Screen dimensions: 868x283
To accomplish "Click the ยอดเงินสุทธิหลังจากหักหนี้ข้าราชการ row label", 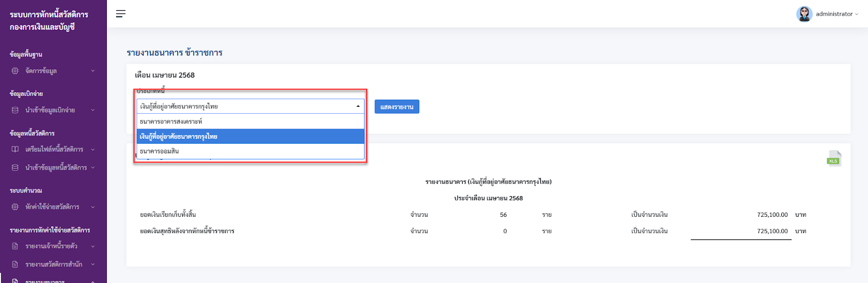I will point(187,231).
